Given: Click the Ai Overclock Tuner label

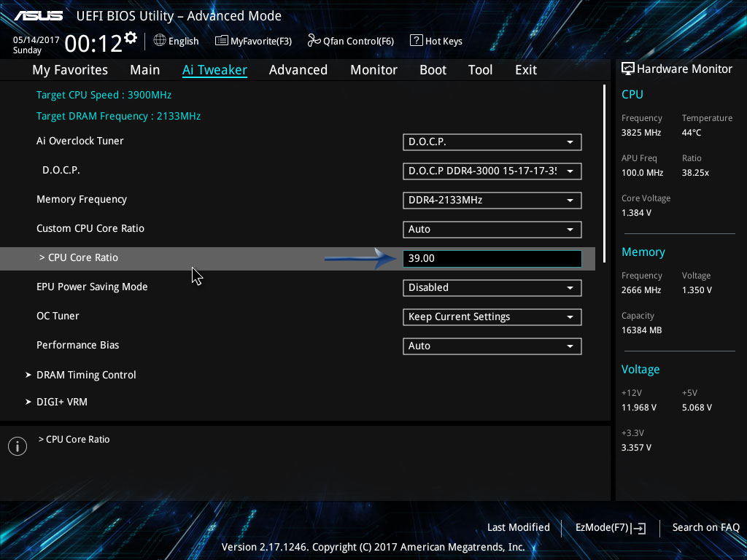Looking at the screenshot, I should 80,141.
